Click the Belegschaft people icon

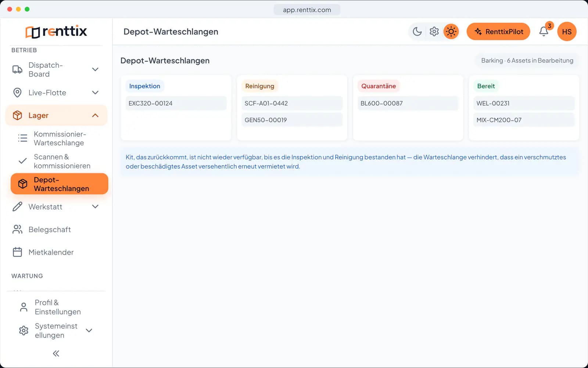[x=17, y=230]
